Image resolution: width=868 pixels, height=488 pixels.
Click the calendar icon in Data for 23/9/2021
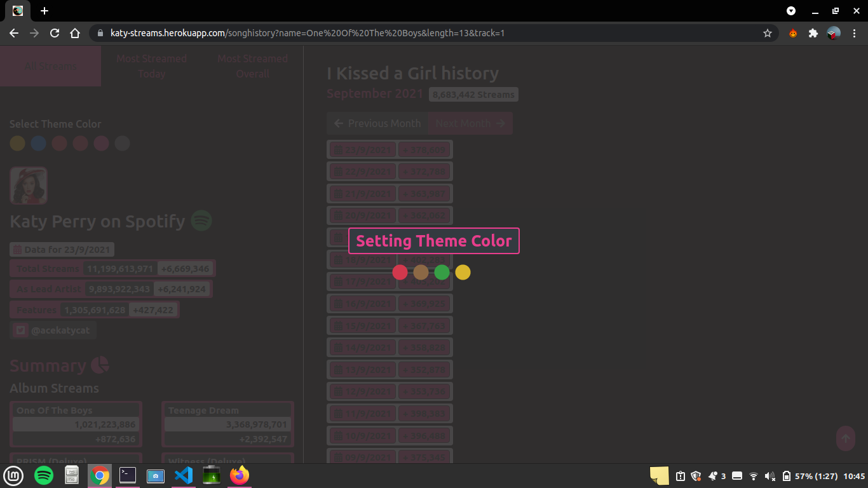coord(18,250)
